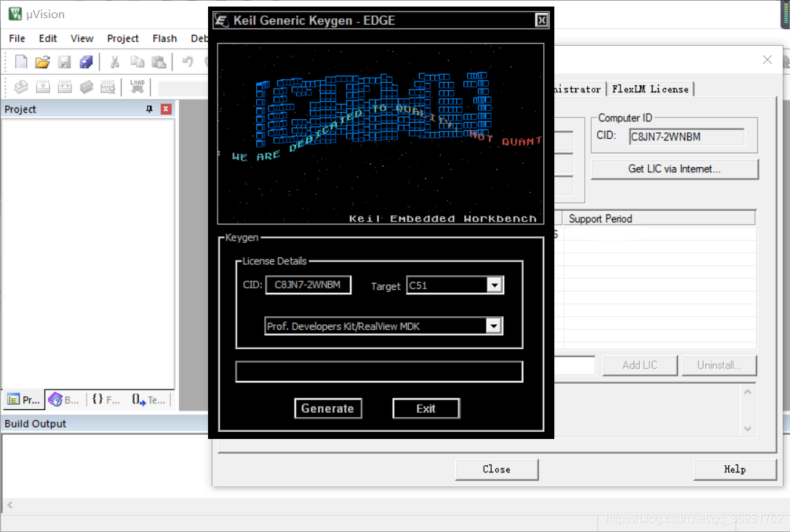Switch to the FlexLM License tab
This screenshot has width=790, height=532.
(x=650, y=89)
